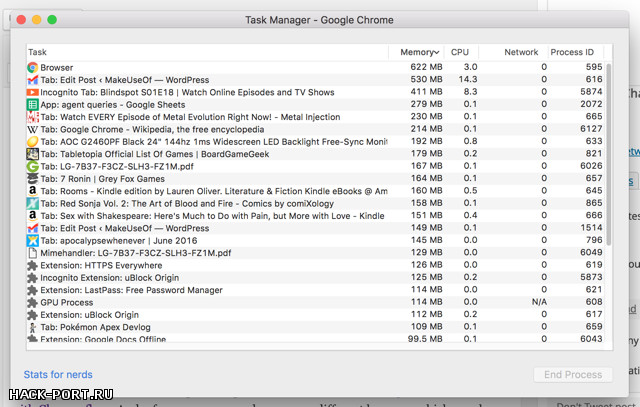Select 'Tab: Pokémon Apex Devlog' text
640x407 pixels.
[96, 327]
